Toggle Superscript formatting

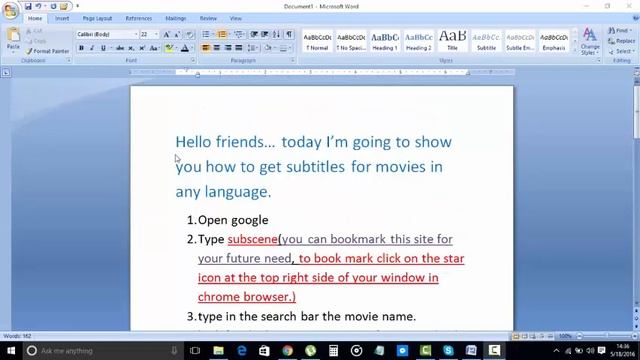(x=142, y=48)
